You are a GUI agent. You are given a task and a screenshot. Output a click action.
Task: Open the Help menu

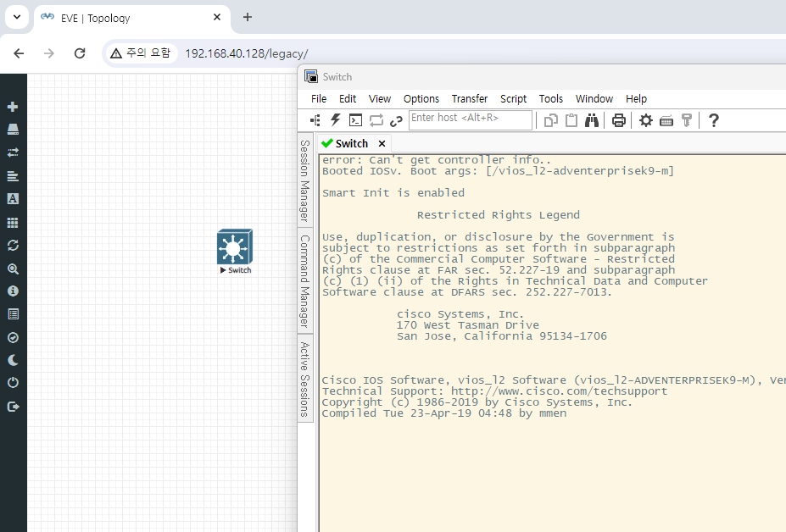(636, 98)
